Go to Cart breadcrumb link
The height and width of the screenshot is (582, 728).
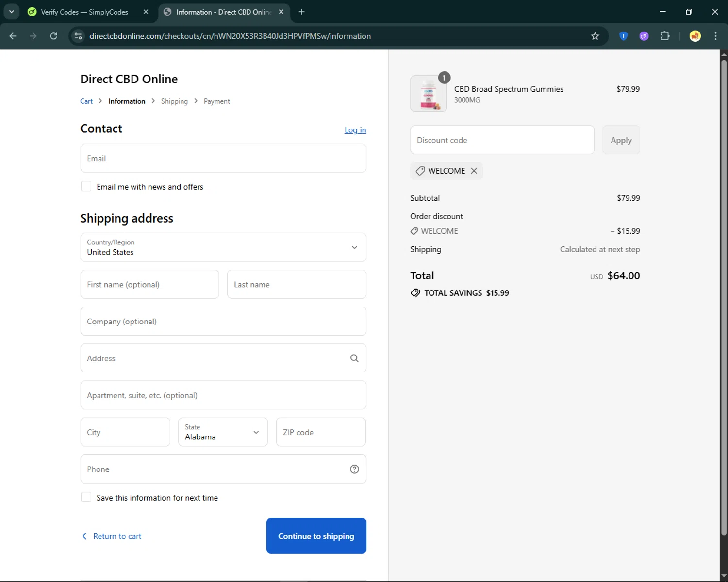coord(86,101)
